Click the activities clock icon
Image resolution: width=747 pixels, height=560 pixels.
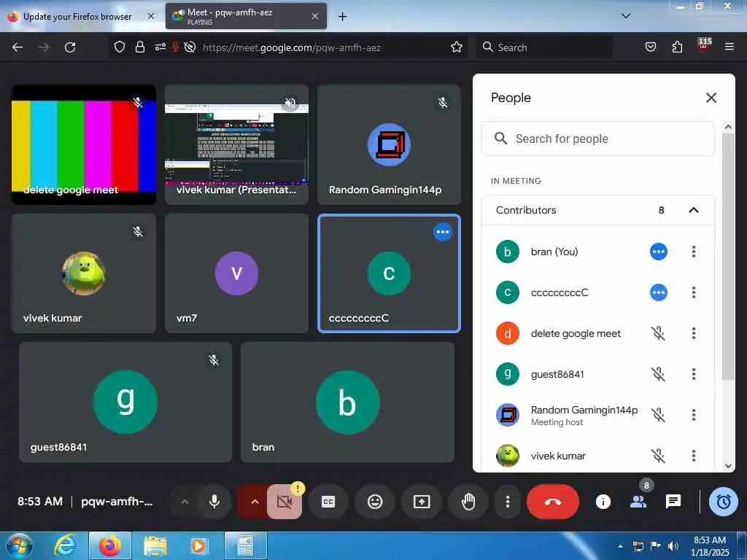[724, 502]
